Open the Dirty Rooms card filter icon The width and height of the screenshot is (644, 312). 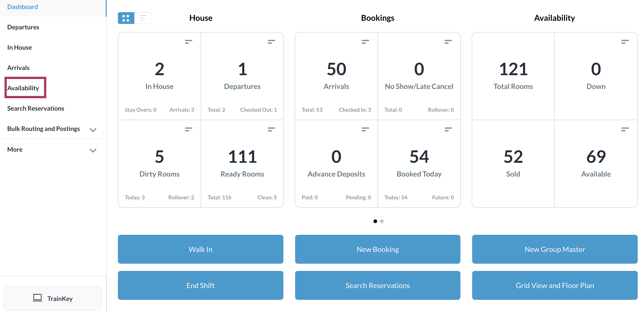coord(188,129)
